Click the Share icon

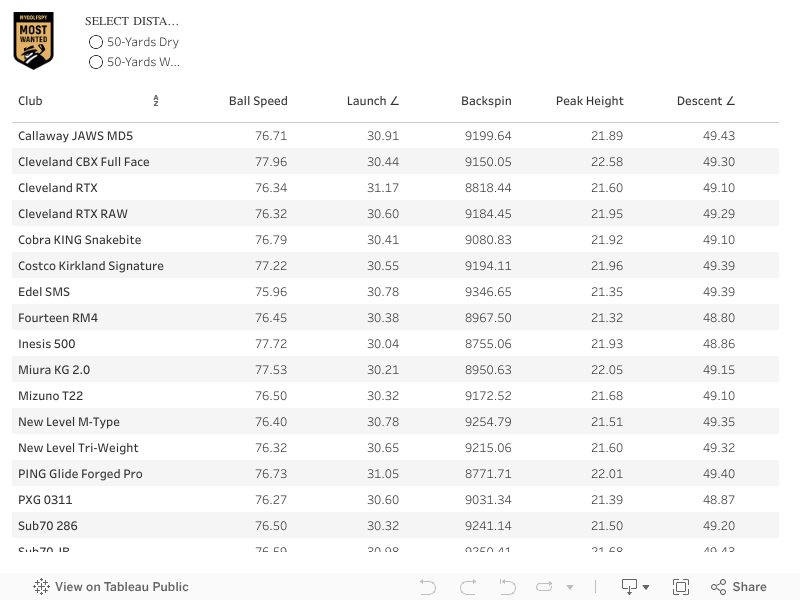718,587
